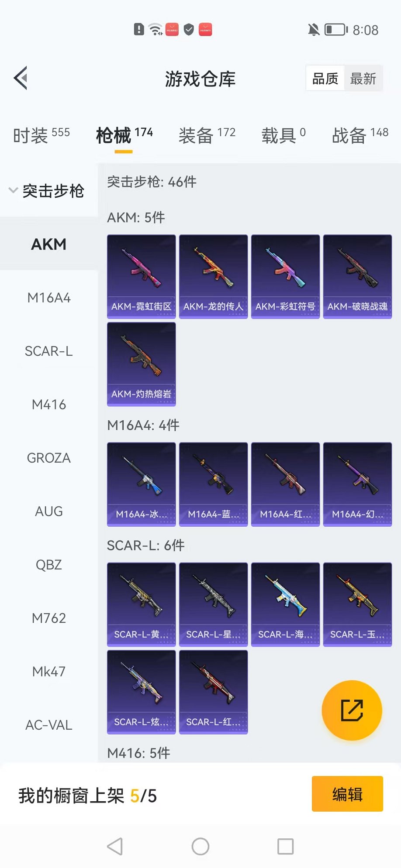The width and height of the screenshot is (401, 868).
Task: Switch to the 战备 tab
Action: [360, 135]
